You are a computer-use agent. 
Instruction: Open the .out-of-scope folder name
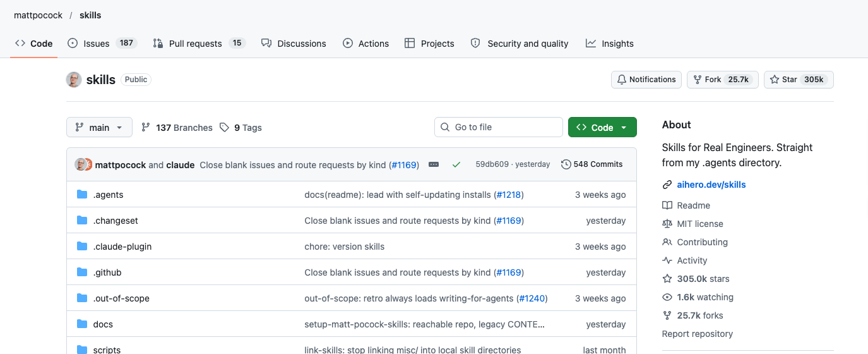tap(121, 298)
